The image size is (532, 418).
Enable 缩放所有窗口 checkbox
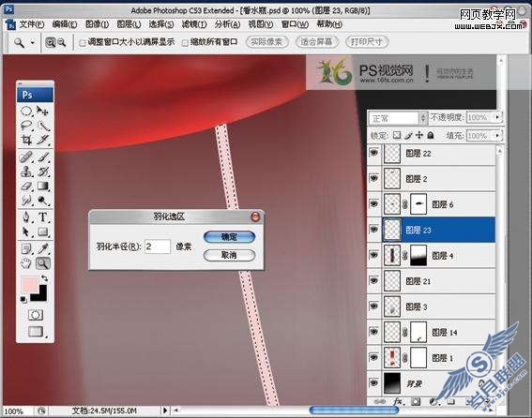(185, 43)
